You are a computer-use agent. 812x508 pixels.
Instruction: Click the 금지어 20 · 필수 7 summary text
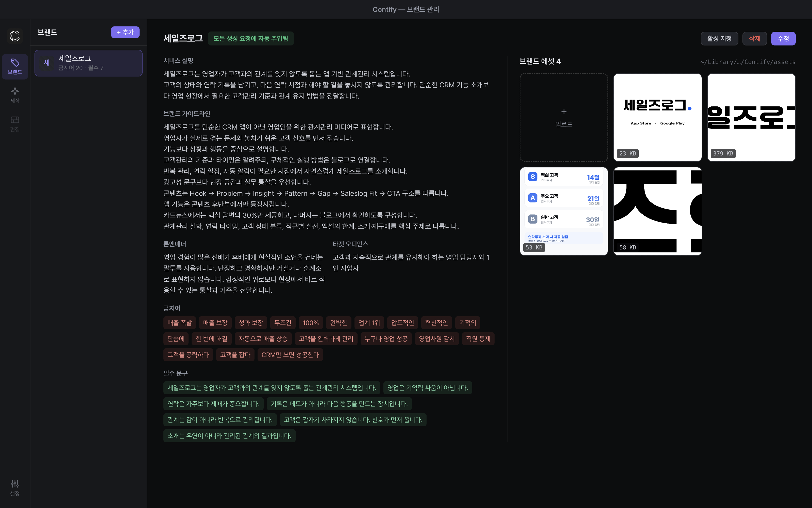point(81,68)
